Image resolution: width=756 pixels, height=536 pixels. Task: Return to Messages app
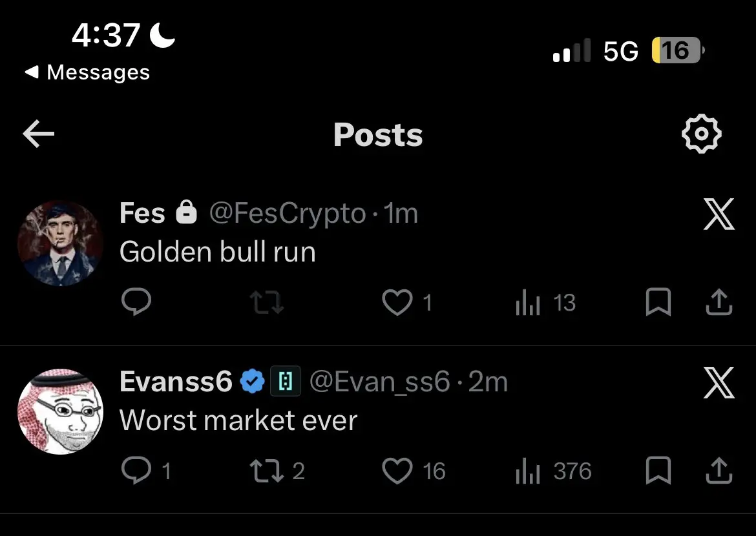coord(87,72)
